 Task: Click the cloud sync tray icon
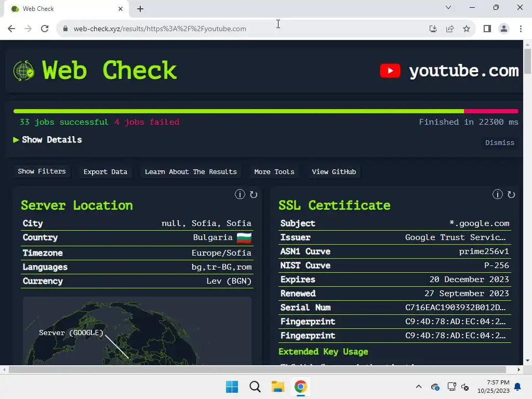[x=435, y=387]
